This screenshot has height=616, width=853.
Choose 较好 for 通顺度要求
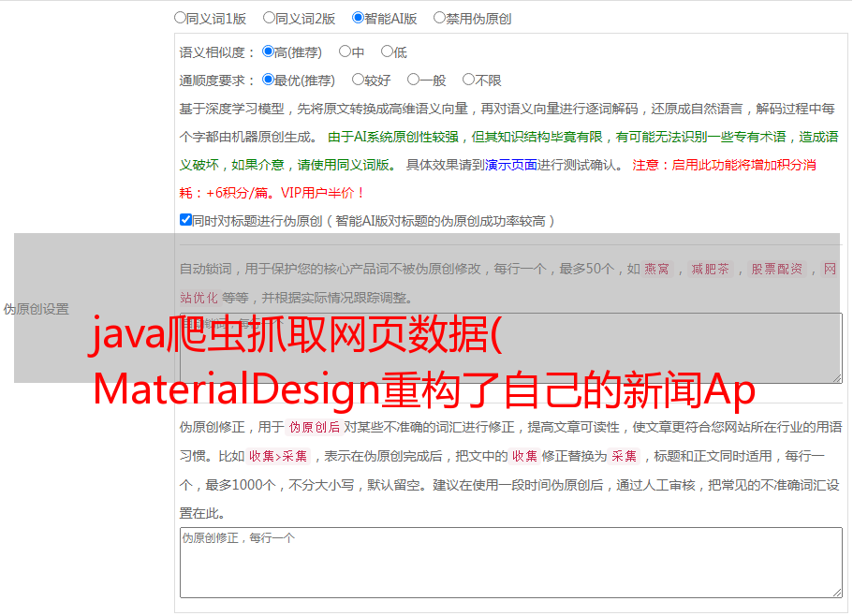tap(358, 80)
